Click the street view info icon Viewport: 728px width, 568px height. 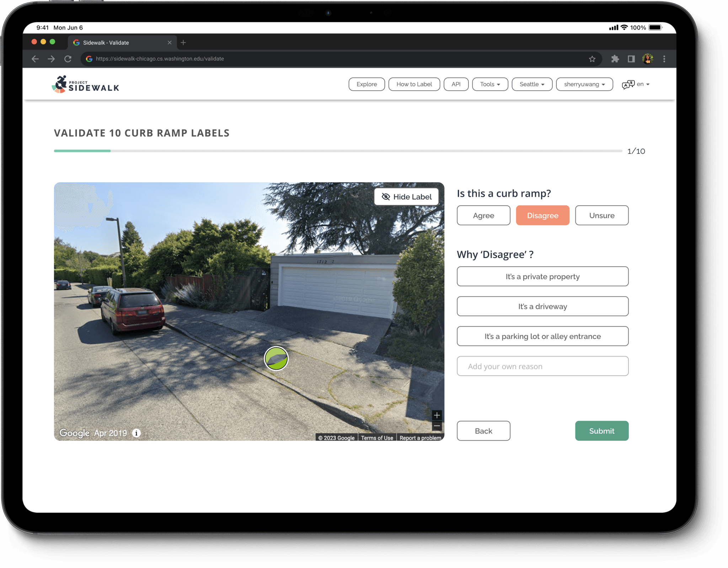[x=136, y=433]
